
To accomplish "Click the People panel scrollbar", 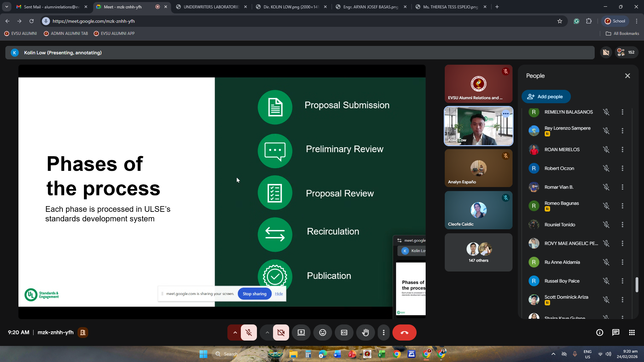I will [636, 284].
